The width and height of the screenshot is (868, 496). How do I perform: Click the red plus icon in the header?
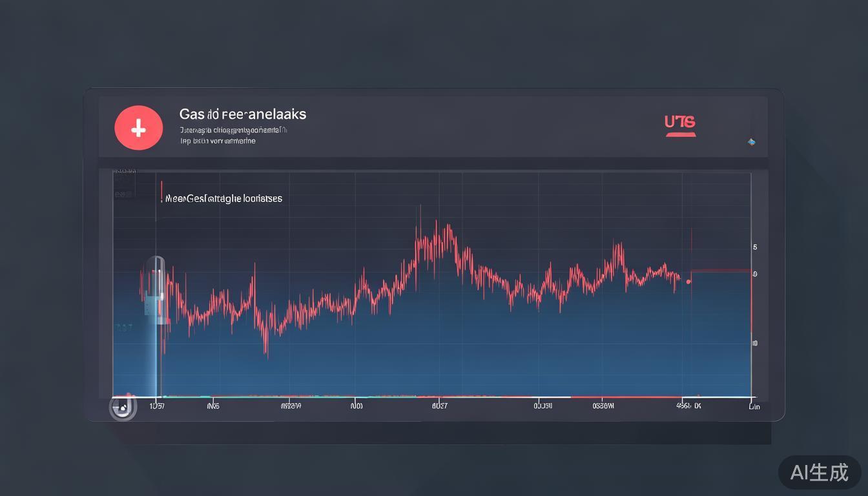(139, 128)
